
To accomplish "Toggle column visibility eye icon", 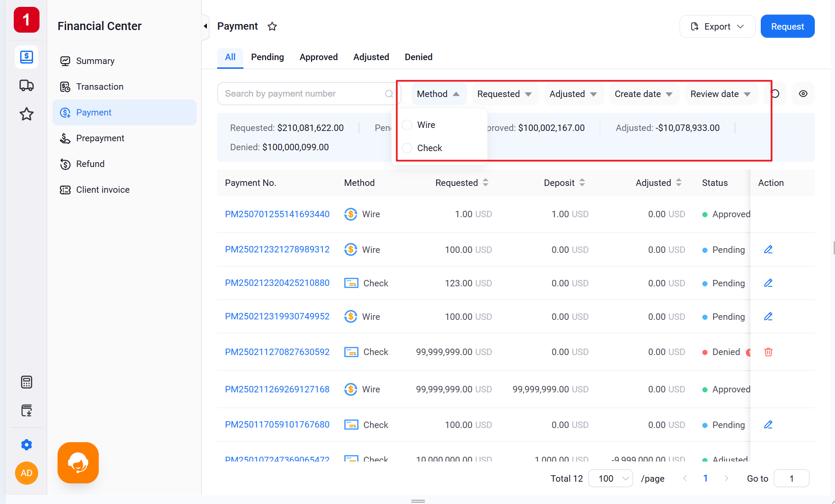I will point(803,94).
